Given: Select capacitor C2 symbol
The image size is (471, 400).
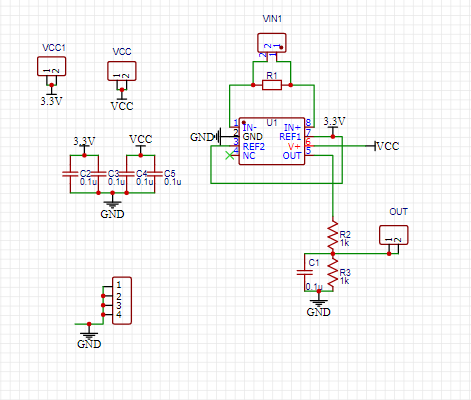Looking at the screenshot, I should point(70,174).
